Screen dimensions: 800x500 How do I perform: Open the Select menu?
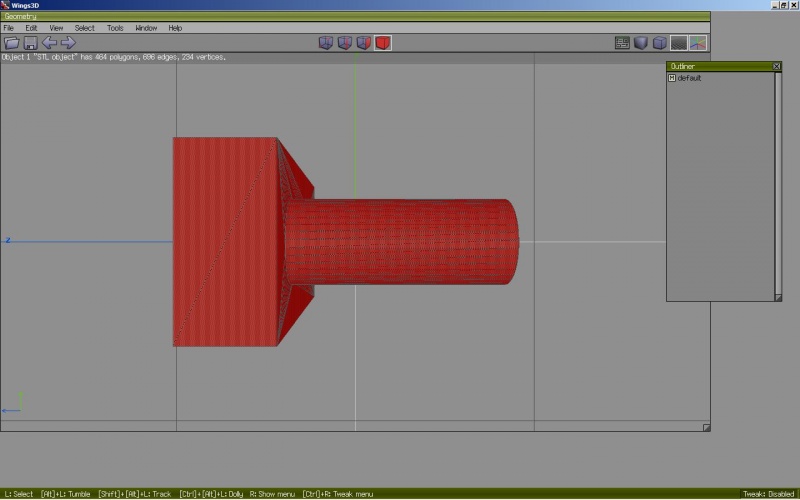point(85,28)
